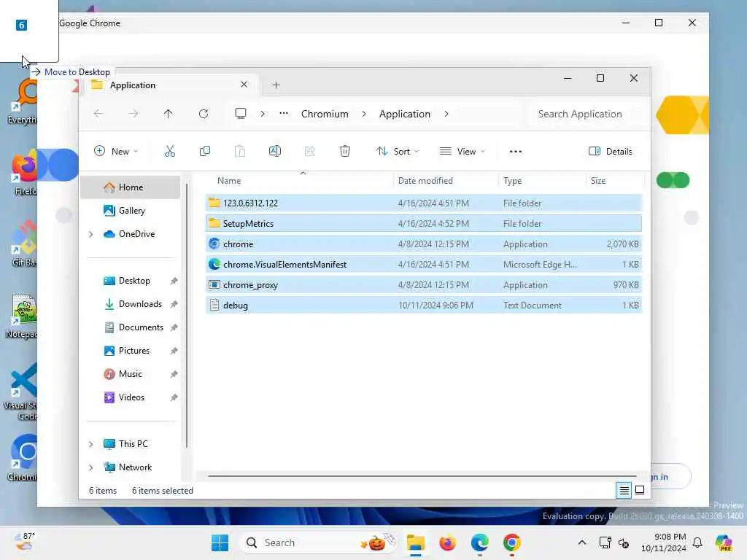Open the View dropdown menu
Screen dimensions: 747x560
coord(462,152)
